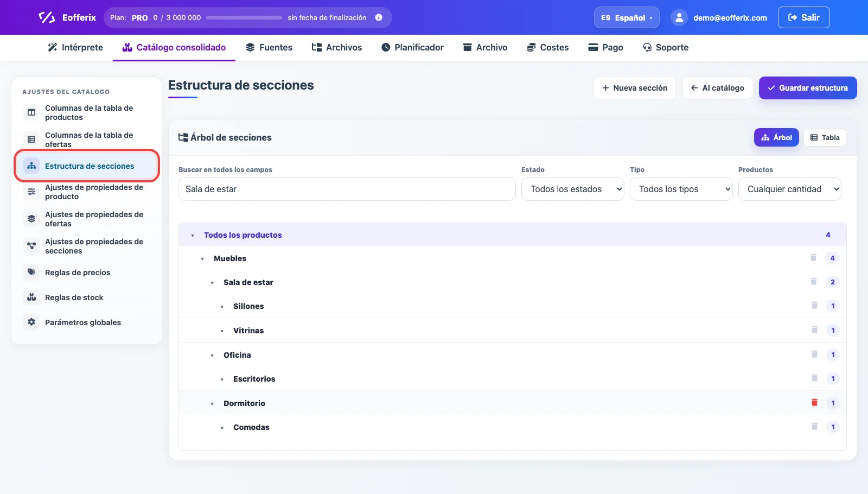Click columns table icon for productos
Image resolution: width=868 pixels, height=494 pixels.
pos(31,112)
